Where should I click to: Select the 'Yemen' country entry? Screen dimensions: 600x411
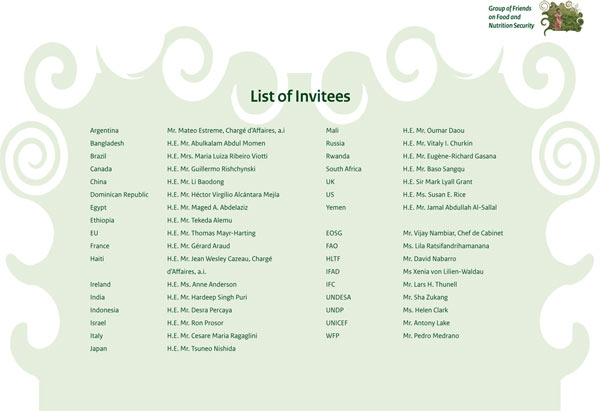pyautogui.click(x=336, y=207)
